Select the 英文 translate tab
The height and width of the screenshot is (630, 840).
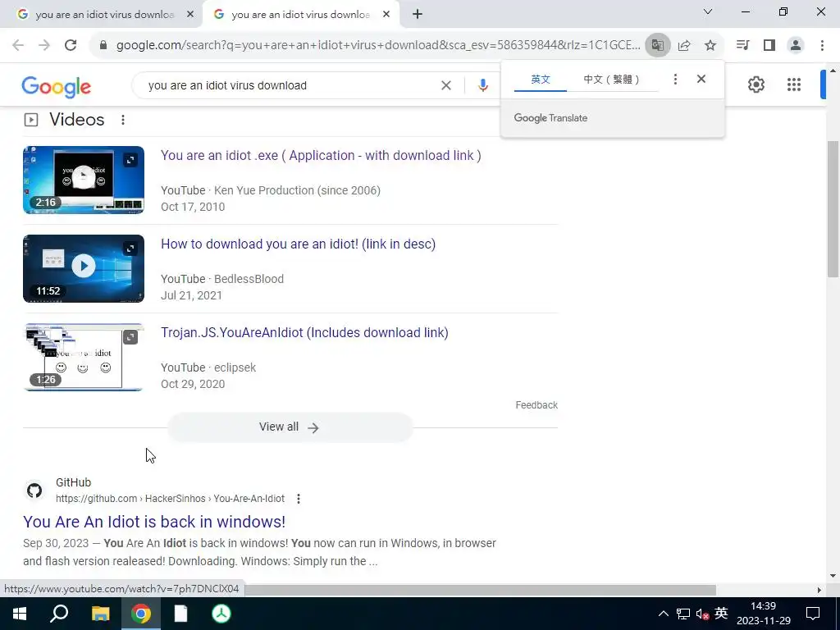coord(540,80)
